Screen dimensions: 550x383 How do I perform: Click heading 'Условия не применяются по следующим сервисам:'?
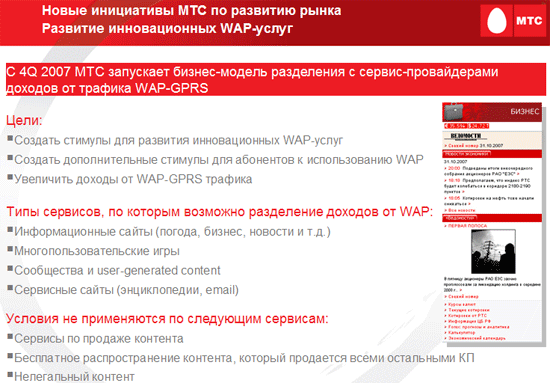click(167, 319)
